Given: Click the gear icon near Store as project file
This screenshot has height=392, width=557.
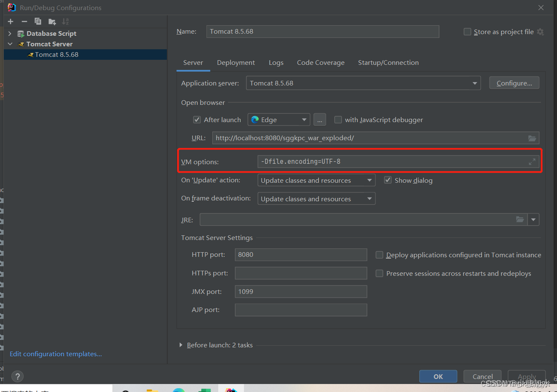Looking at the screenshot, I should 541,31.
